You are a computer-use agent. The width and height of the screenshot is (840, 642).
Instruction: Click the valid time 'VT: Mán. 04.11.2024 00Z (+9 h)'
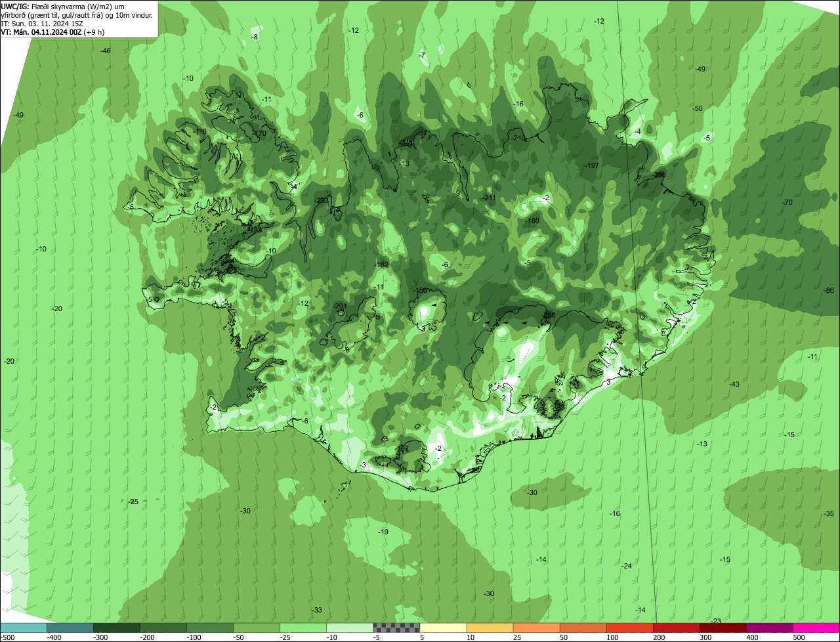coord(52,32)
